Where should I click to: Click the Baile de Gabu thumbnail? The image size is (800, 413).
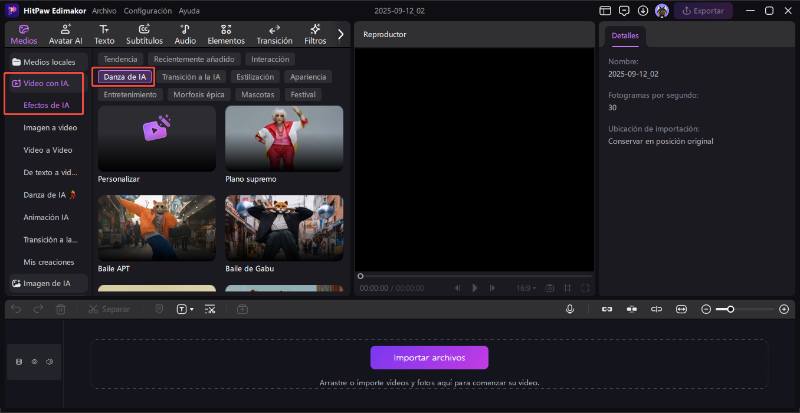click(x=284, y=227)
